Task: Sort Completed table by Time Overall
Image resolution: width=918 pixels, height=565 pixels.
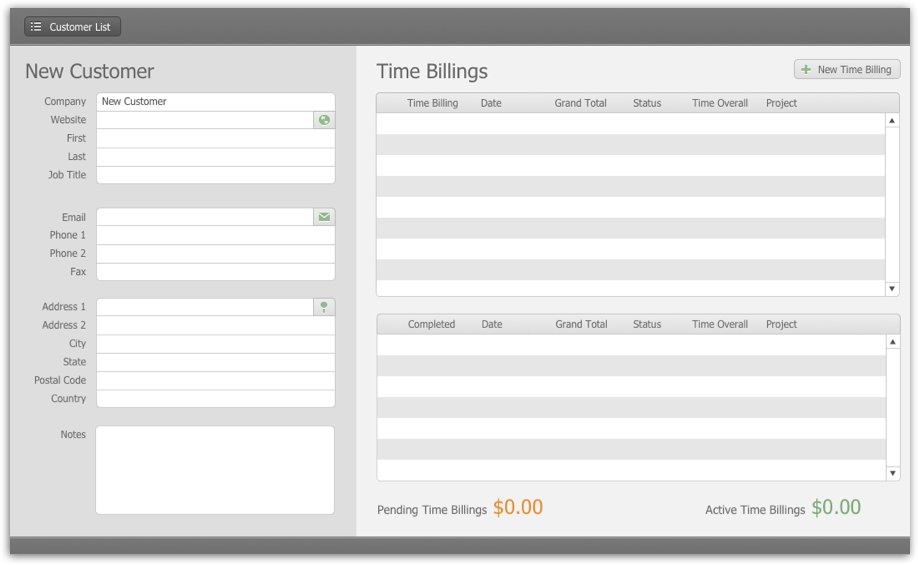Action: click(x=720, y=324)
